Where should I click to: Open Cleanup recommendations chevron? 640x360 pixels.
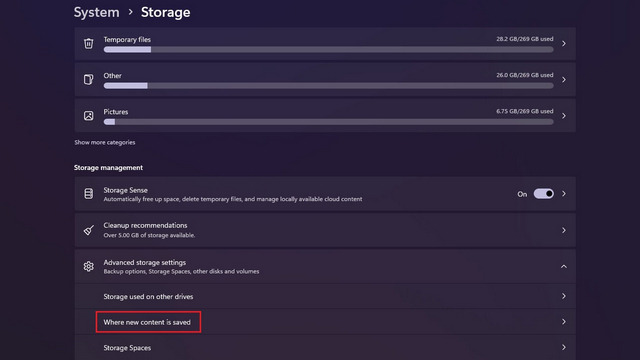(x=564, y=230)
